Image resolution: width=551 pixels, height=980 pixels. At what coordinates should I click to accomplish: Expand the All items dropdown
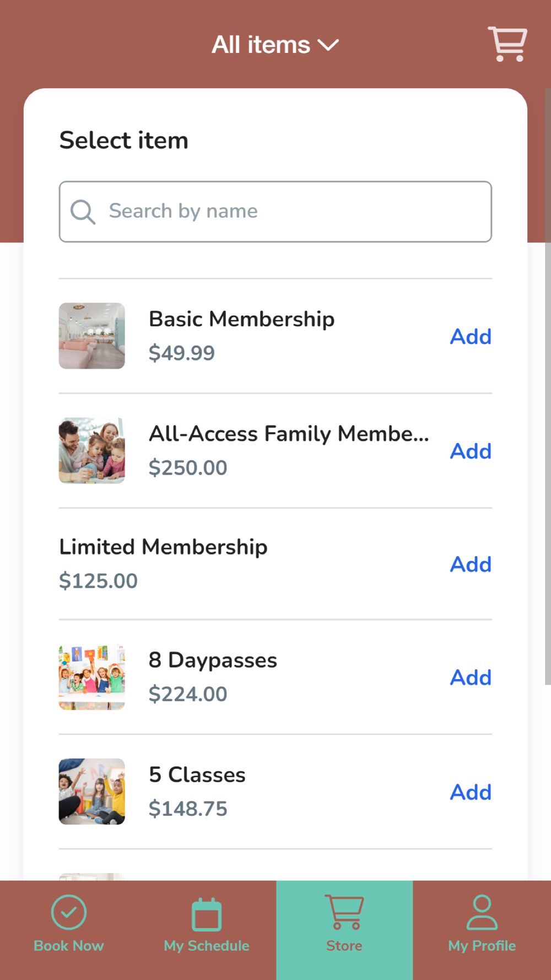click(262, 45)
